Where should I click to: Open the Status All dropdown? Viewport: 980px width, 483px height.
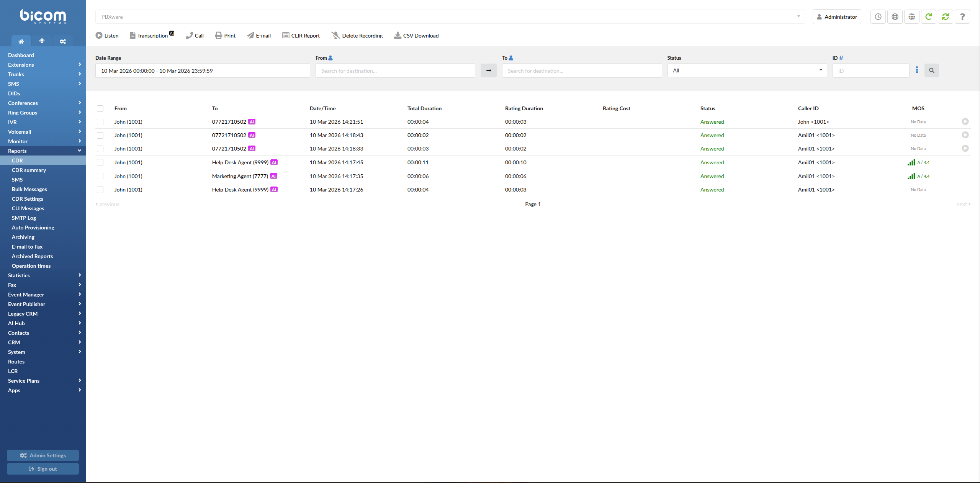747,70
